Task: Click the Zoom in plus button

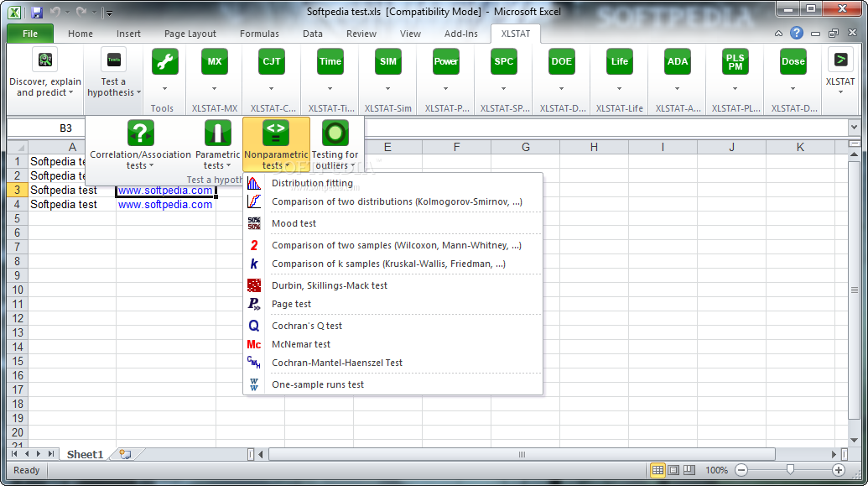Action: click(839, 471)
